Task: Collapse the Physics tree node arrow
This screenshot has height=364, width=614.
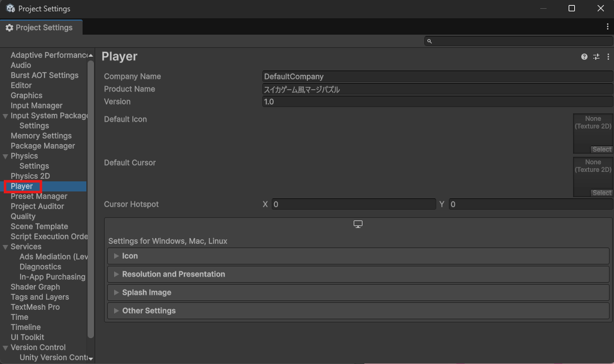Action: (x=6, y=157)
